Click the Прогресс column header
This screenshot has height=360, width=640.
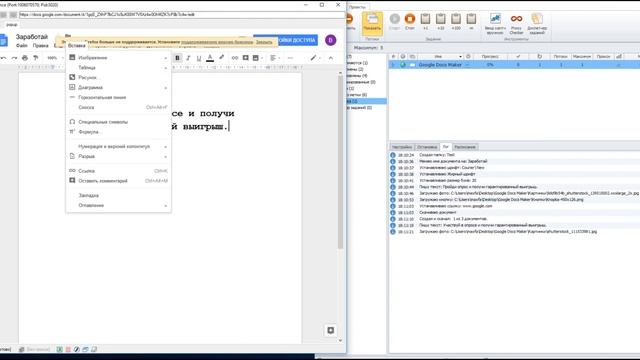490,57
